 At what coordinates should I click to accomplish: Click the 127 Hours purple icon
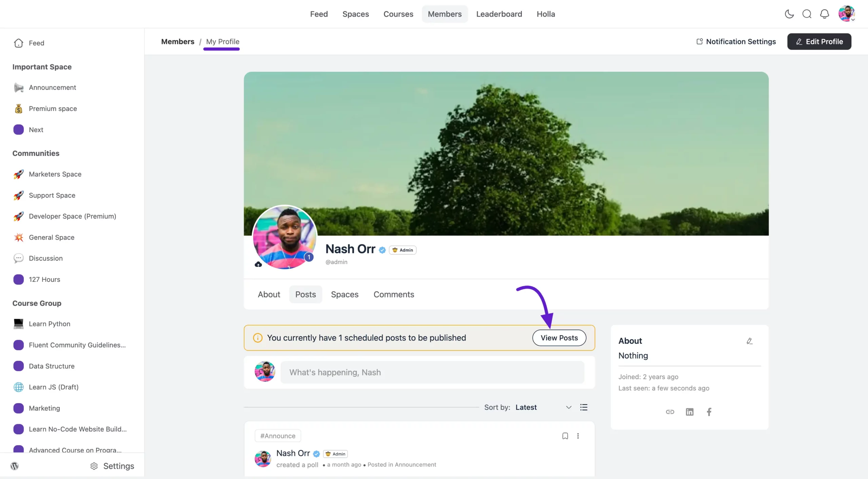[19, 279]
